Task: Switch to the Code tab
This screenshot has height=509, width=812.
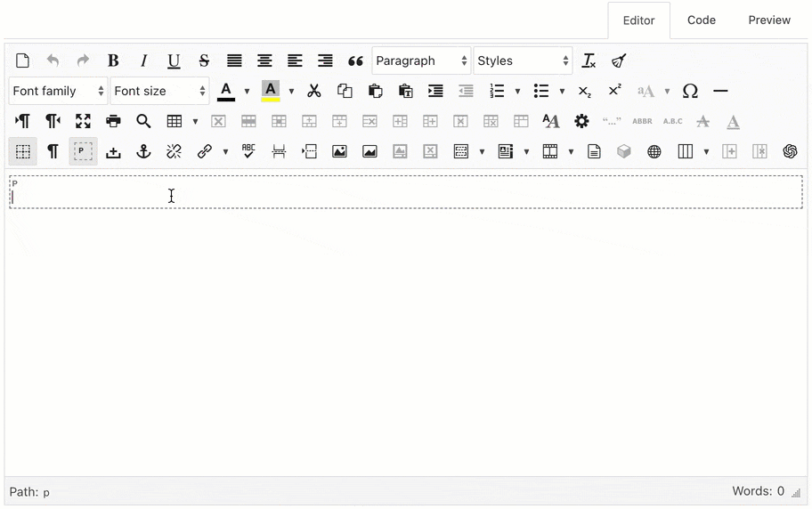Action: [702, 20]
